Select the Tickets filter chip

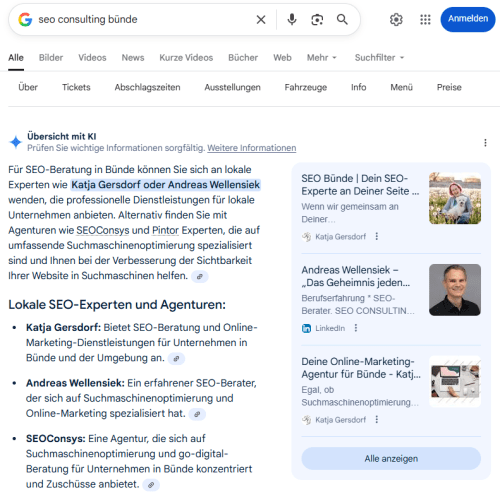(x=76, y=87)
